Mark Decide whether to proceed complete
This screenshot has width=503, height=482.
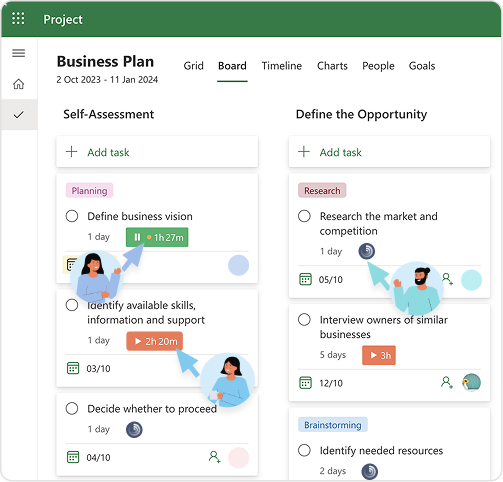(72, 408)
